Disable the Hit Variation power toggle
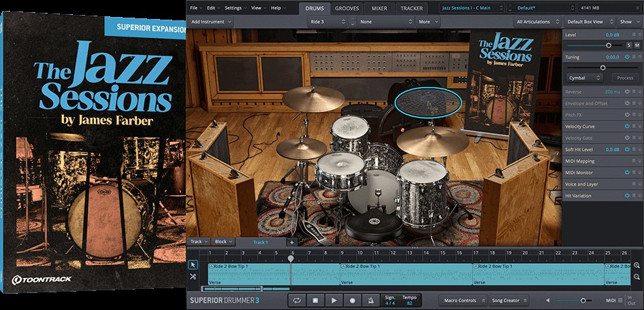Screen dimensions: 644x310 click(627, 196)
